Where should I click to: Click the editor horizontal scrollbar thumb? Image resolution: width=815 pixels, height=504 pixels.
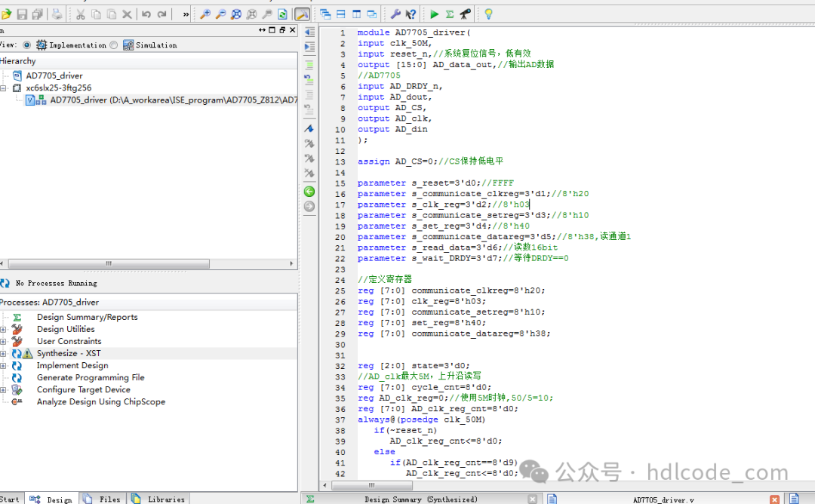pos(371,485)
